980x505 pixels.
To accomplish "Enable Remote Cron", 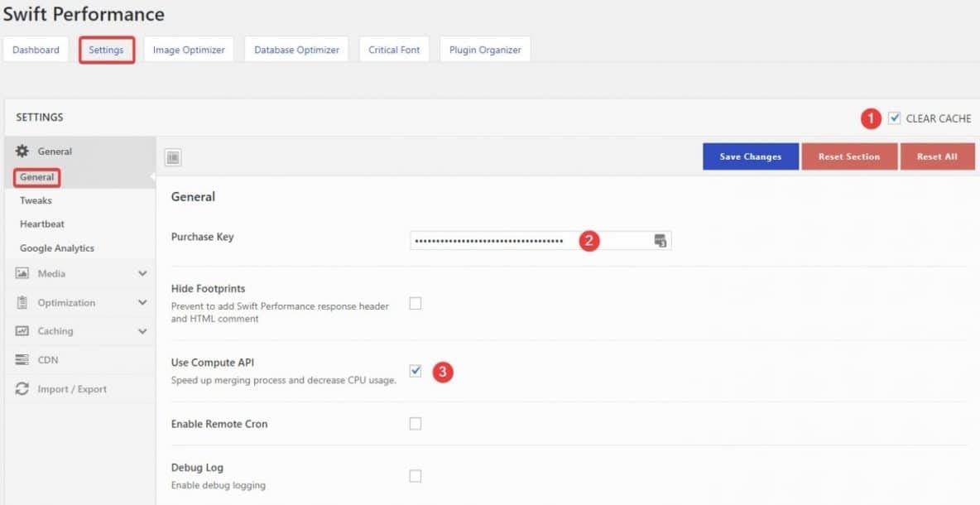I will coord(415,423).
